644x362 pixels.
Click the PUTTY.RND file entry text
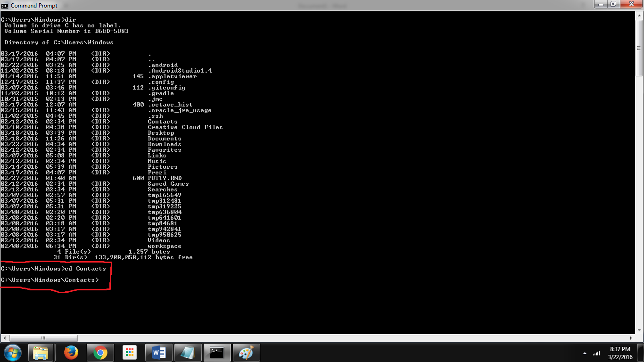[165, 178]
